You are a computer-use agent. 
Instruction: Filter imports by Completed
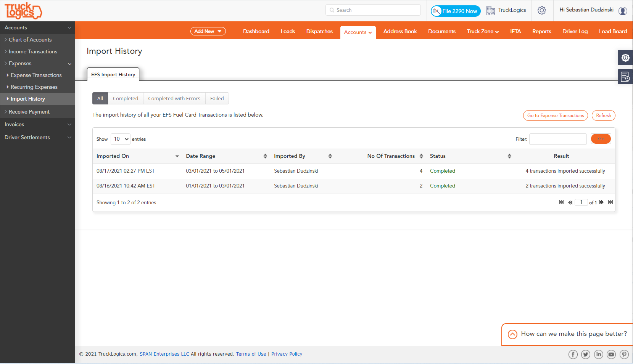[x=126, y=98]
